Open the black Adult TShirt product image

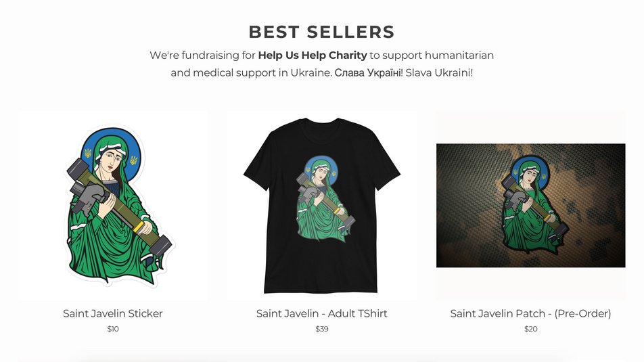[x=321, y=205]
